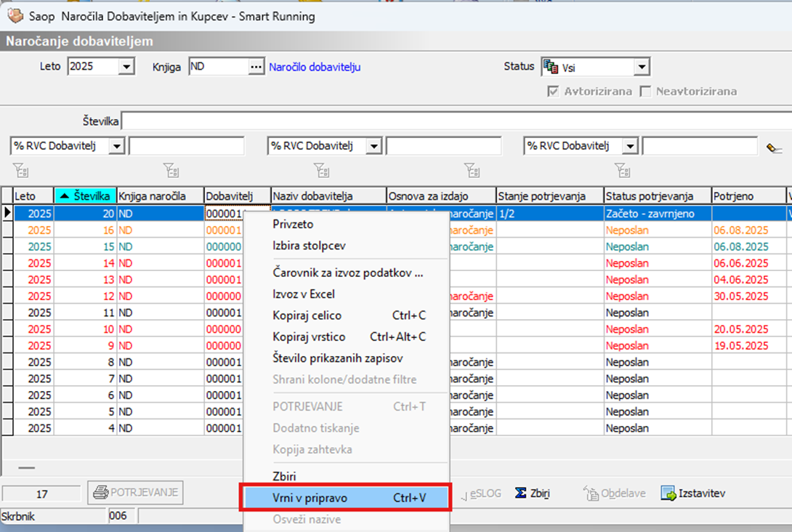
Task: Click the filter icon above Osnova za izdajo column
Action: tap(472, 170)
